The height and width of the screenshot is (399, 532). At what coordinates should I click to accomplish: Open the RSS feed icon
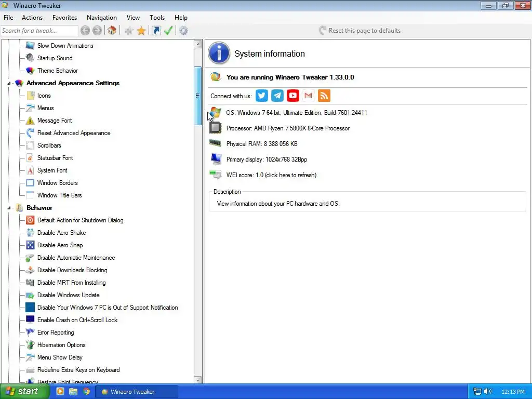tap(324, 96)
